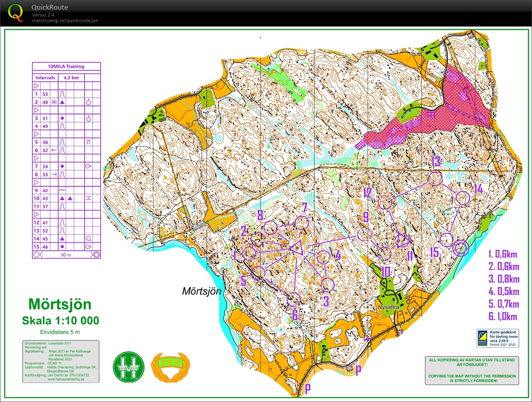Click the copying forbidden notice box
Viewport: 532px width, 402px height.
click(472, 370)
